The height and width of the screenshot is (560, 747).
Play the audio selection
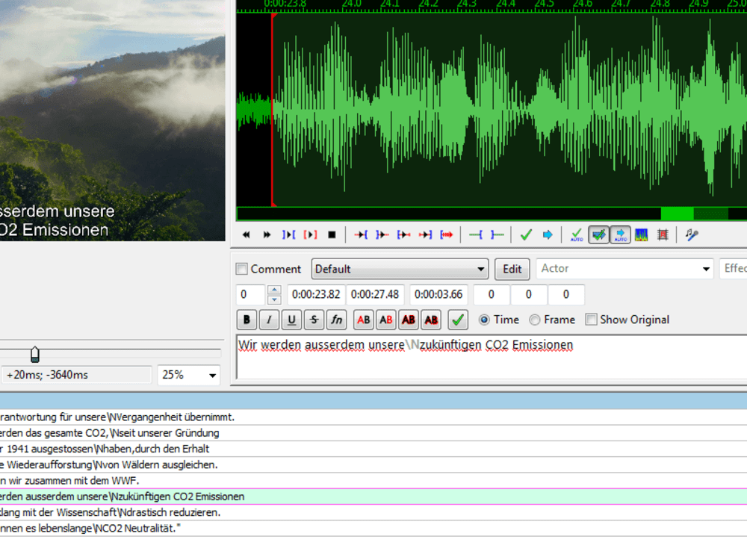(x=288, y=234)
